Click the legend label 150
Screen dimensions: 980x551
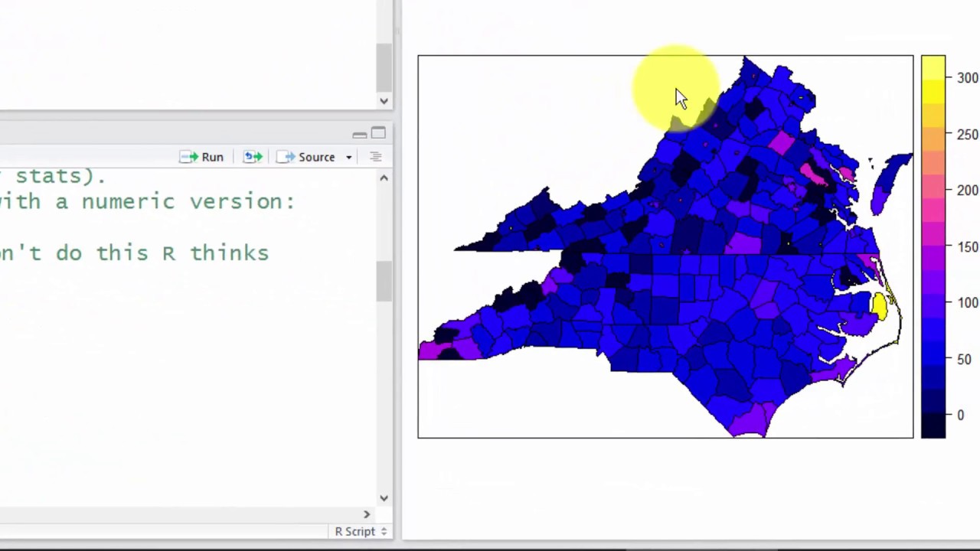(x=968, y=246)
